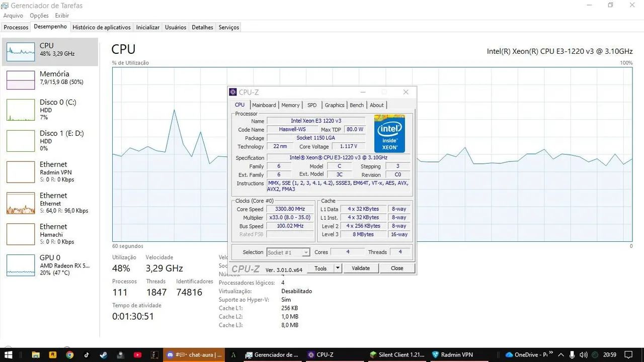The width and height of the screenshot is (644, 362).
Task: Open the Usuários tab
Action: click(176, 27)
